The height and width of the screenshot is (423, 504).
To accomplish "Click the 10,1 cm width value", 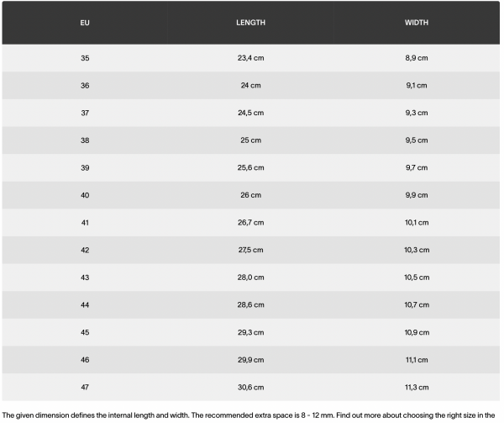I will click(417, 222).
